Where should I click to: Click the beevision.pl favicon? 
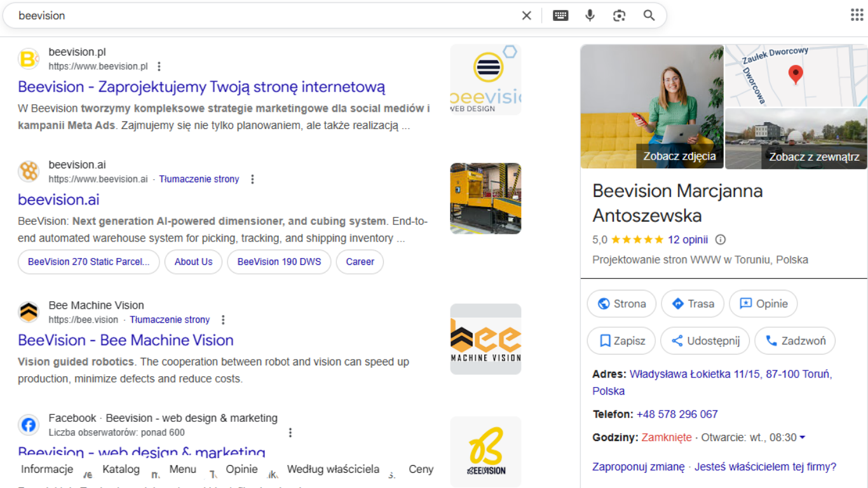(x=29, y=59)
